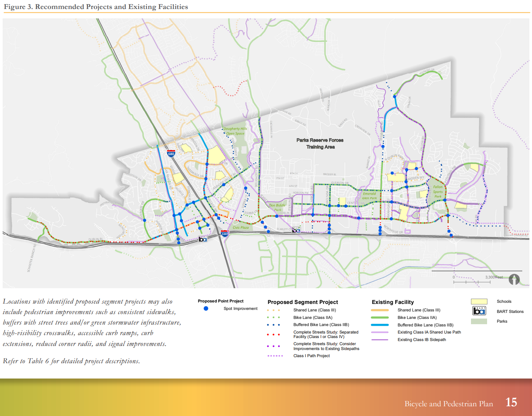Viewport: 532px width, 416px height.
Task: Click the Interstate 680 highway shield
Action: (x=171, y=153)
